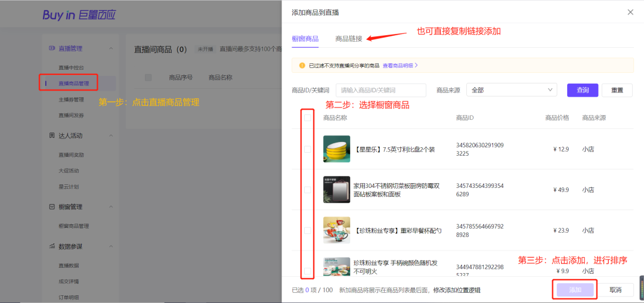Open 成交详情 in sidebar
The height and width of the screenshot is (303, 644).
68,282
